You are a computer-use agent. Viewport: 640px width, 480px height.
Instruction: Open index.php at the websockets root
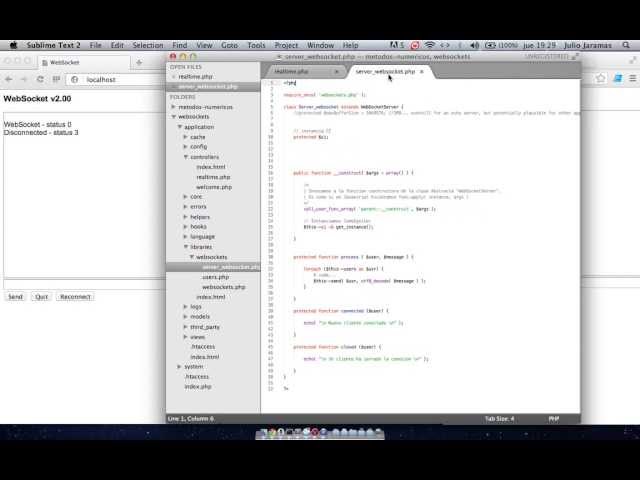tap(198, 387)
